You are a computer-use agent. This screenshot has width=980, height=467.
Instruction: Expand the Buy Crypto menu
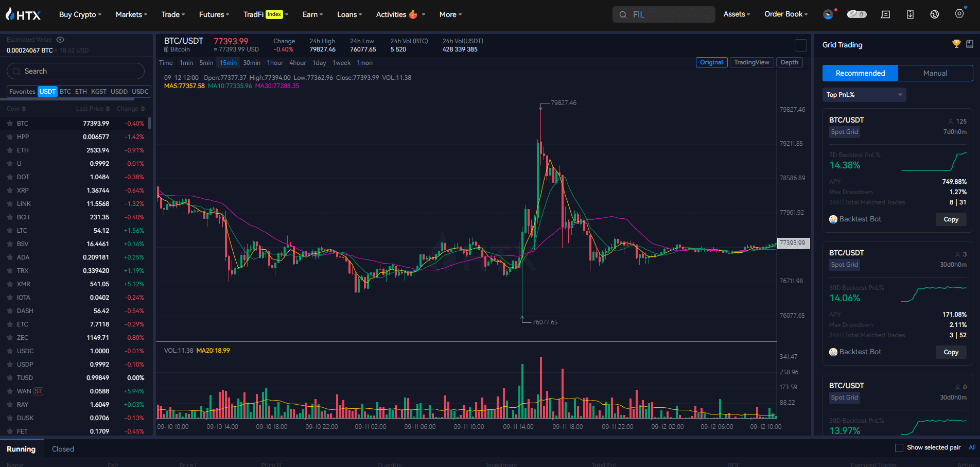80,14
